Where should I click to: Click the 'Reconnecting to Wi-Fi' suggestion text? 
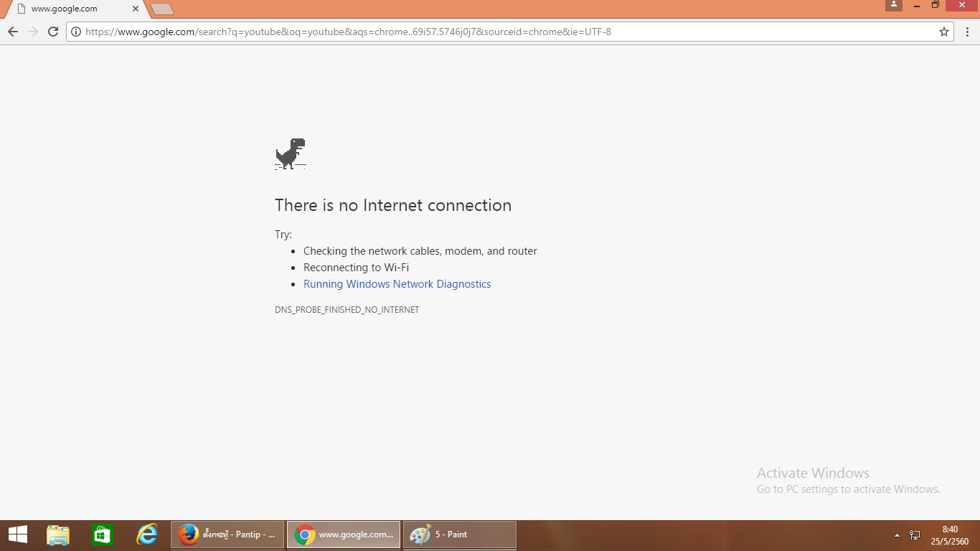pyautogui.click(x=356, y=268)
